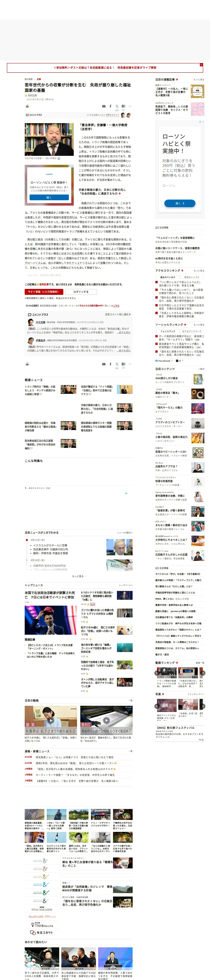Click 記事 breadcrumb link
This screenshot has height=980, width=210.
coord(39,79)
